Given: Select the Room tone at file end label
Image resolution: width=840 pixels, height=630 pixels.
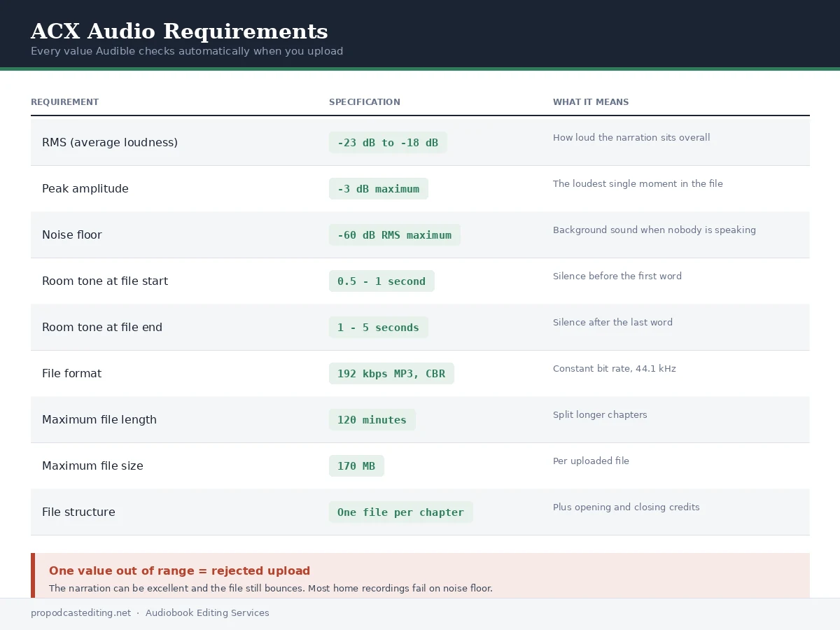Looking at the screenshot, I should pos(102,328).
